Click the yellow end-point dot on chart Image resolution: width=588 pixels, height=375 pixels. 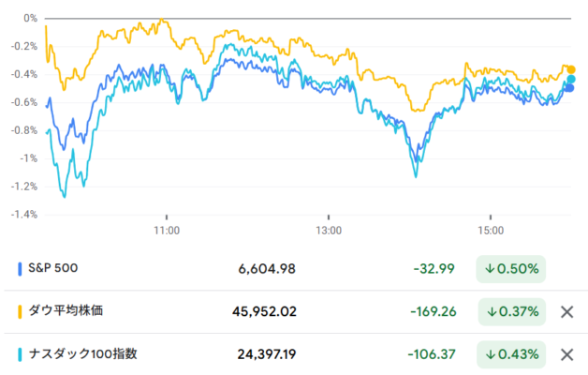[x=570, y=69]
